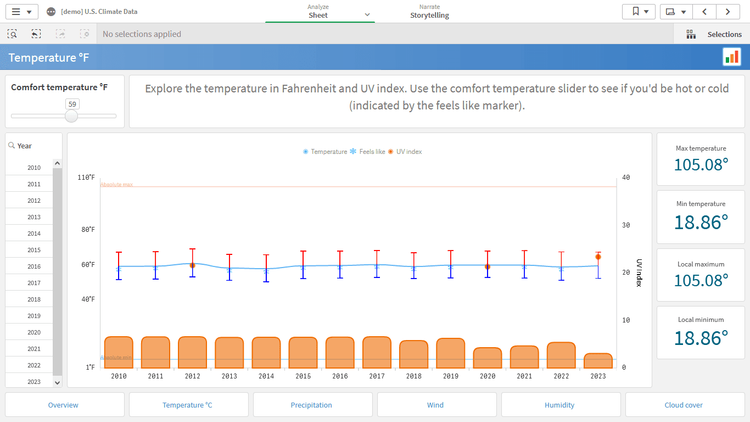Screen dimensions: 750x422
Task: Navigate to the Precipitation sheet
Action: click(311, 405)
